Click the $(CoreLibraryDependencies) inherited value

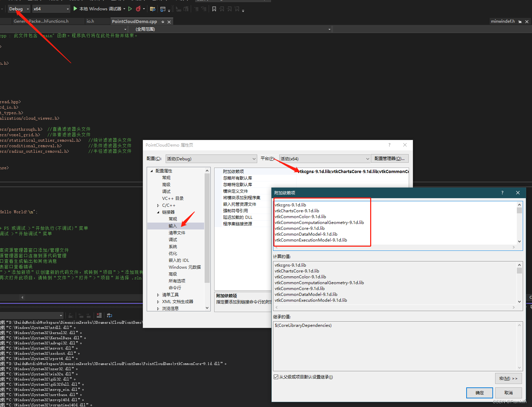303,325
